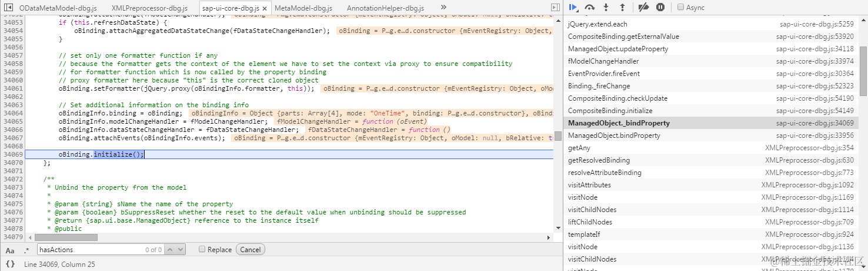868x271 pixels.
Task: Step into the next function call
Action: click(x=606, y=8)
